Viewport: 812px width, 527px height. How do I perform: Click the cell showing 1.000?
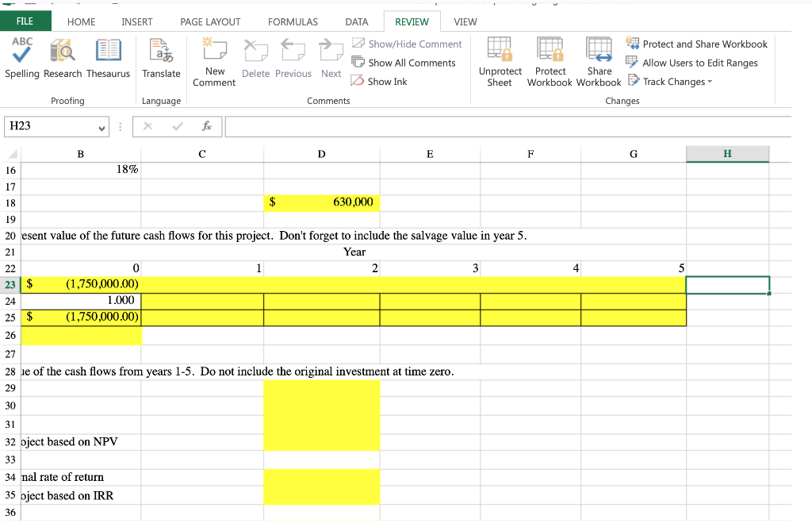point(82,301)
